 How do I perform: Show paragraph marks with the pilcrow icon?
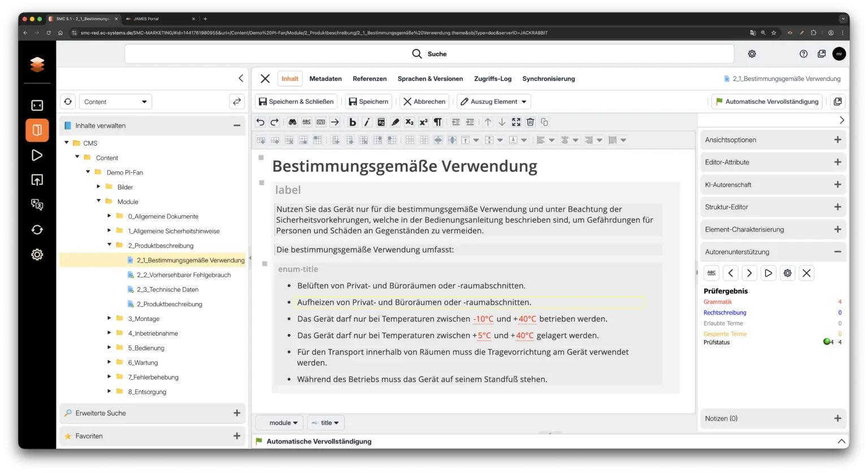(438, 121)
